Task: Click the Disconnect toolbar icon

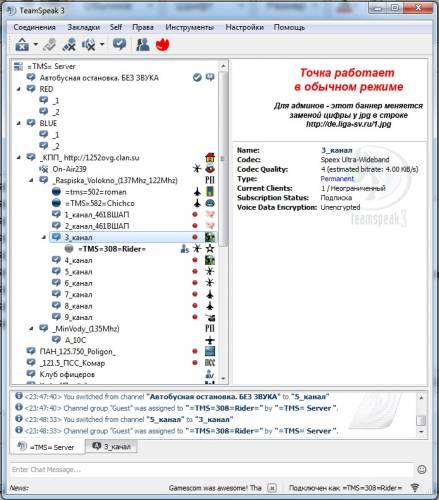Action: (x=49, y=44)
